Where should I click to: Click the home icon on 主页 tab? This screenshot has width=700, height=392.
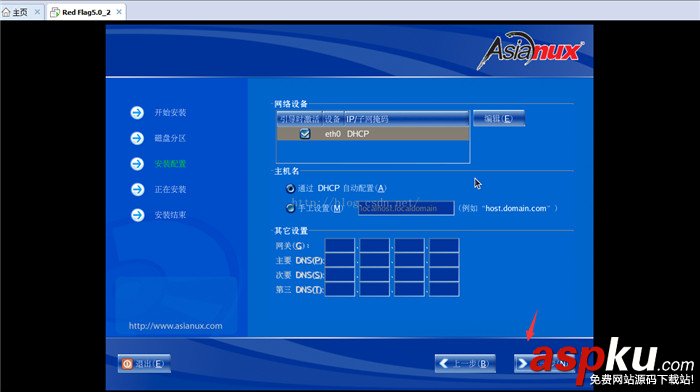6,12
